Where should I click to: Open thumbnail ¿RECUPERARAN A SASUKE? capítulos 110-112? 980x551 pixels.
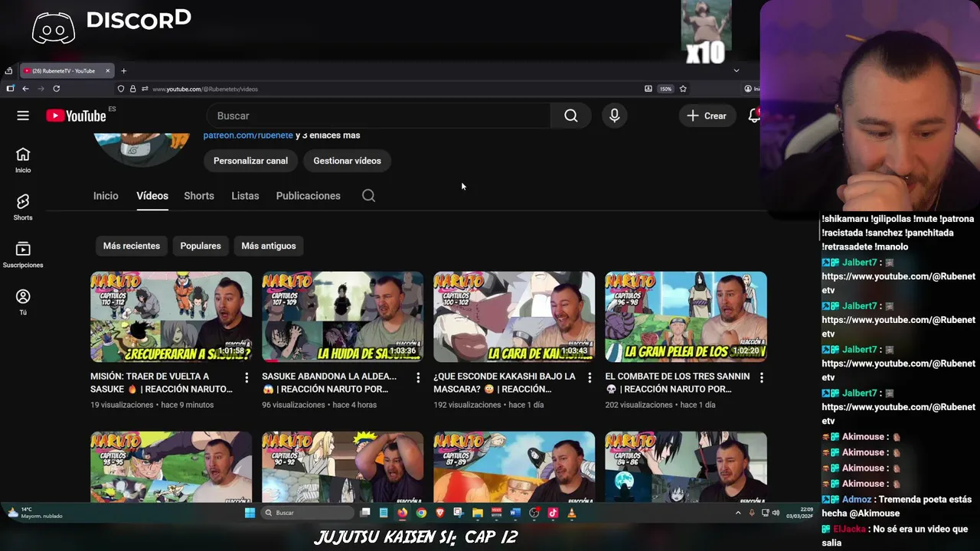click(x=171, y=317)
